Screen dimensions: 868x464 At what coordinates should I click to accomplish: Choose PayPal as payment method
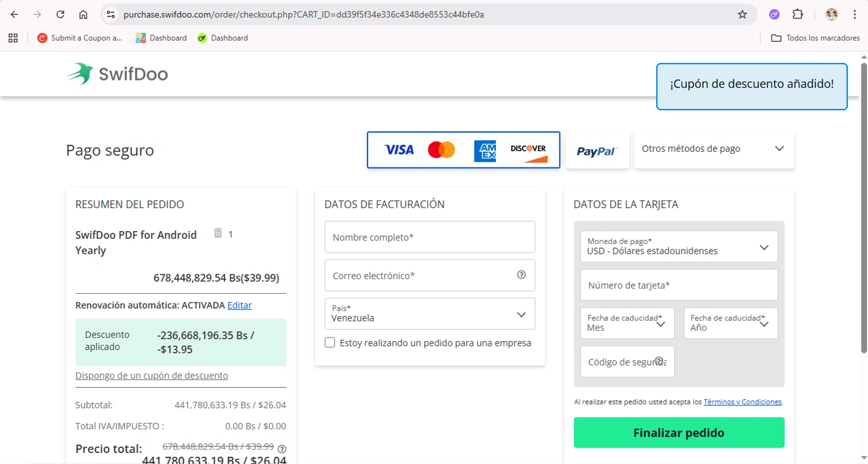(597, 151)
